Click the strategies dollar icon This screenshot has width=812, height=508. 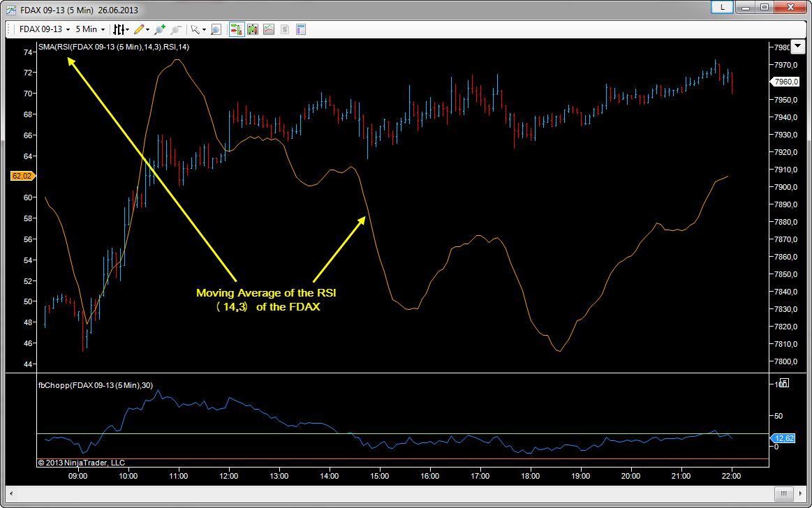coord(285,29)
